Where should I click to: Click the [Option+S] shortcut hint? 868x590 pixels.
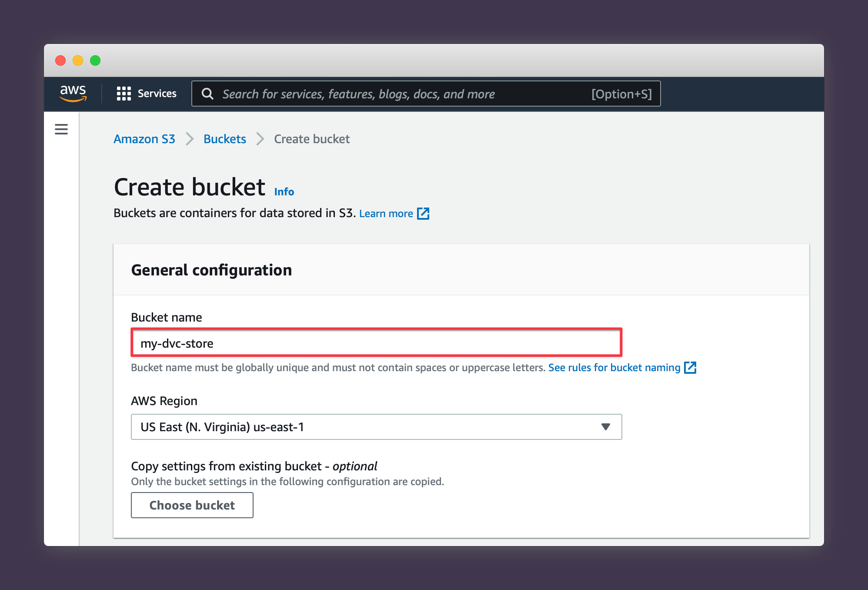(x=621, y=94)
